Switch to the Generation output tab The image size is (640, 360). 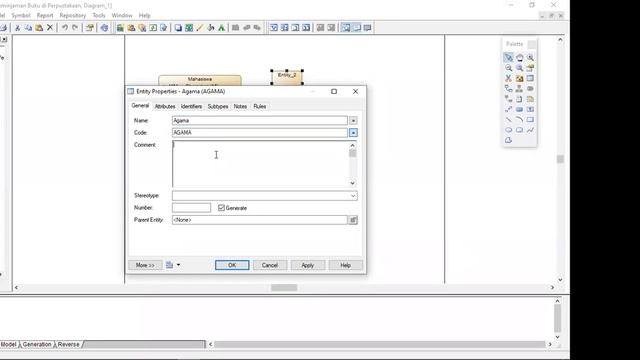coord(37,344)
